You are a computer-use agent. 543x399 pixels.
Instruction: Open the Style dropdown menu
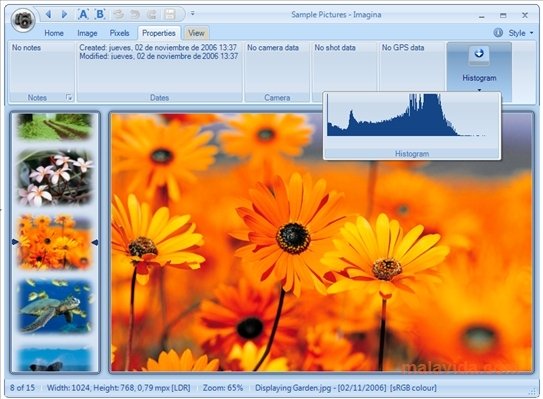click(x=521, y=33)
